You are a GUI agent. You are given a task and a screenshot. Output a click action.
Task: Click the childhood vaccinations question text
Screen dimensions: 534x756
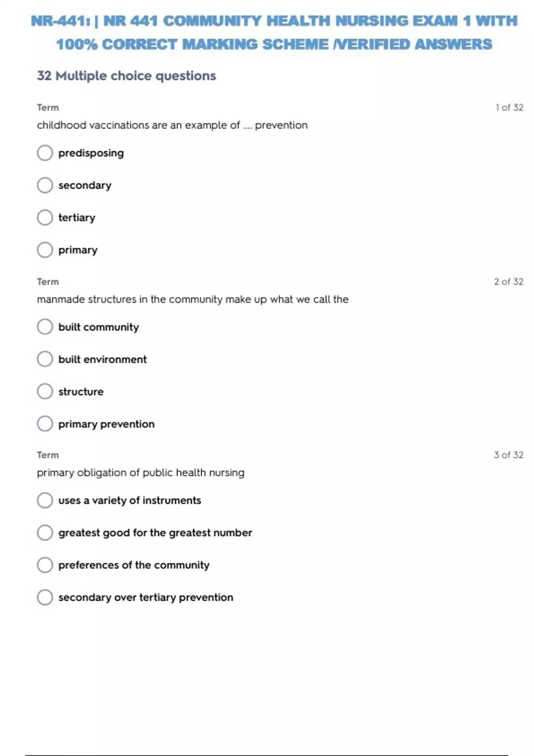(x=172, y=125)
